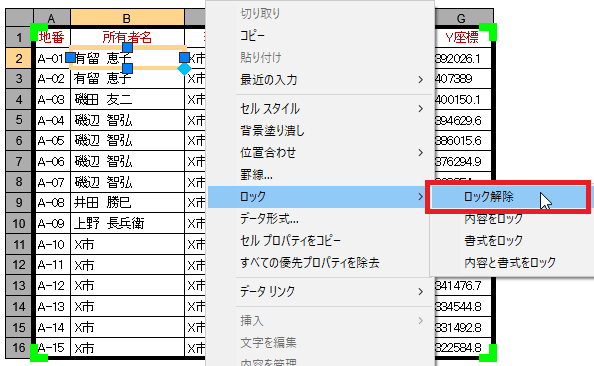Click cell A-12
The width and height of the screenshot is (594, 366).
[52, 285]
